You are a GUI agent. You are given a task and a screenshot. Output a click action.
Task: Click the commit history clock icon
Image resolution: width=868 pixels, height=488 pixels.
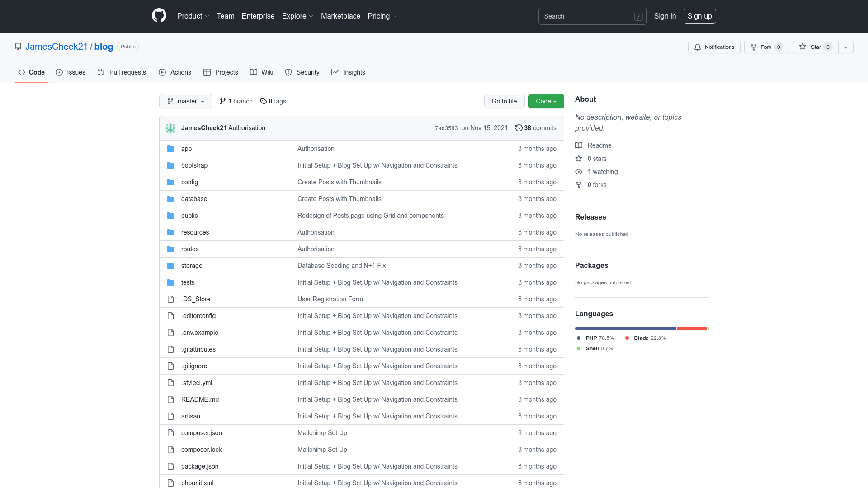click(519, 128)
